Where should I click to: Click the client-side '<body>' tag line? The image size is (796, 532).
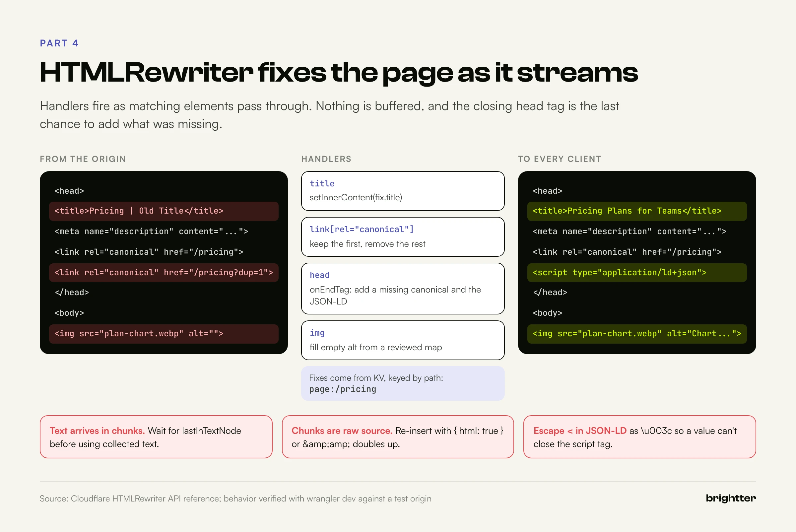pos(547,313)
